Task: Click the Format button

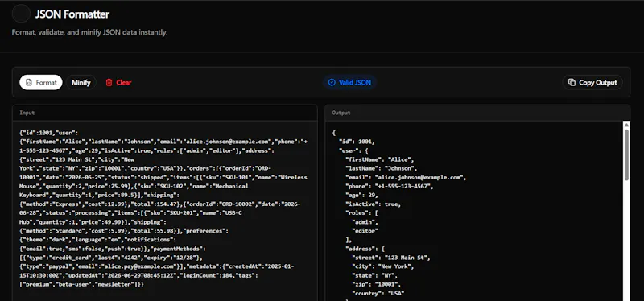Action: tap(41, 82)
